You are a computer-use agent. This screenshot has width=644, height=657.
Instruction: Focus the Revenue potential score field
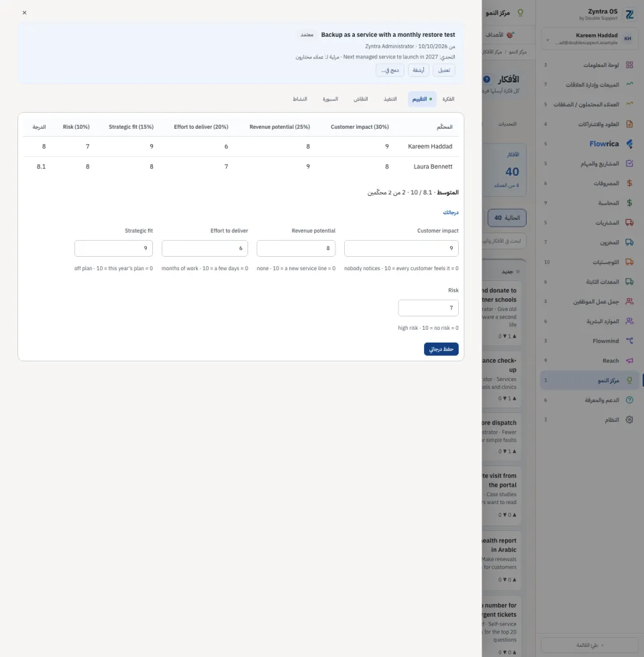(296, 249)
